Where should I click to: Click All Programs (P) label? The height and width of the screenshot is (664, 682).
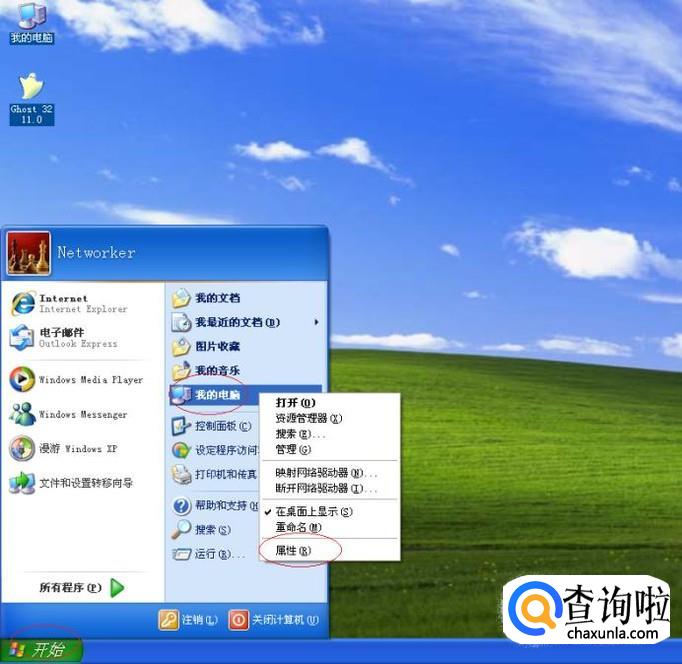(70, 588)
